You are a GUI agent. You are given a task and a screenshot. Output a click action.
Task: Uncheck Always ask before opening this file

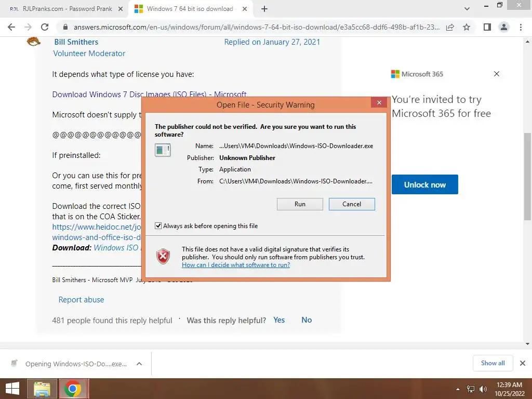[158, 226]
